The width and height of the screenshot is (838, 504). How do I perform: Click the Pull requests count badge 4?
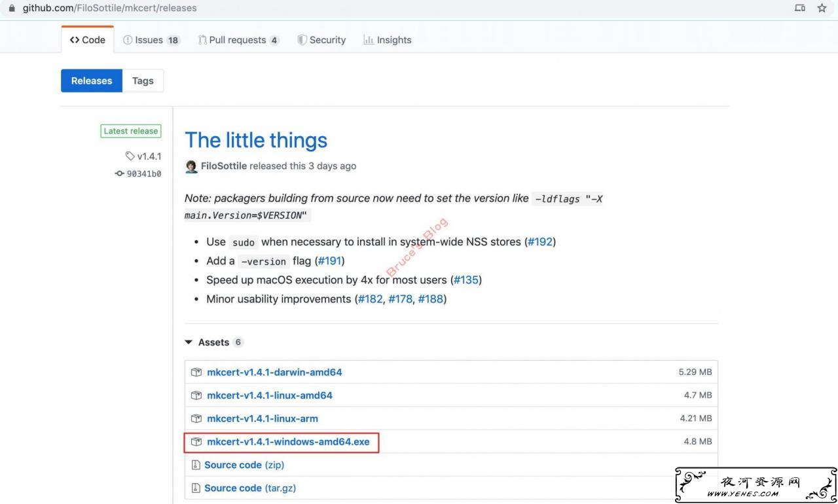point(274,40)
